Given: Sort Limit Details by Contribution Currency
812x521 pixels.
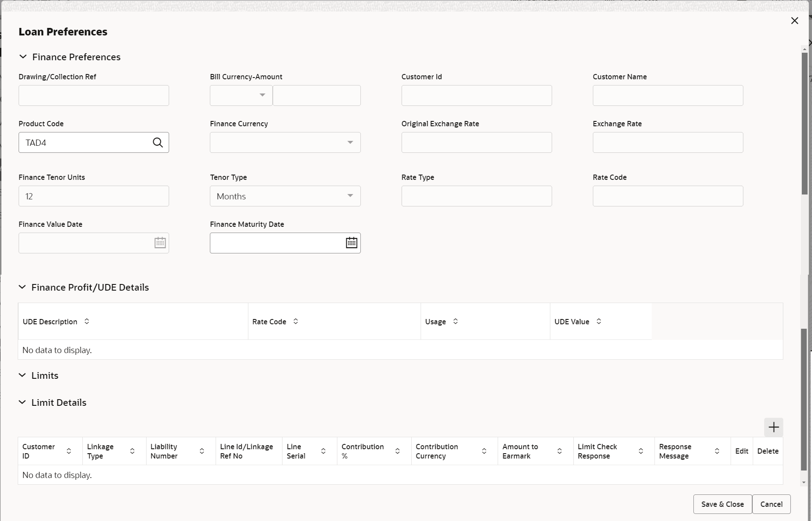Looking at the screenshot, I should pos(484,451).
